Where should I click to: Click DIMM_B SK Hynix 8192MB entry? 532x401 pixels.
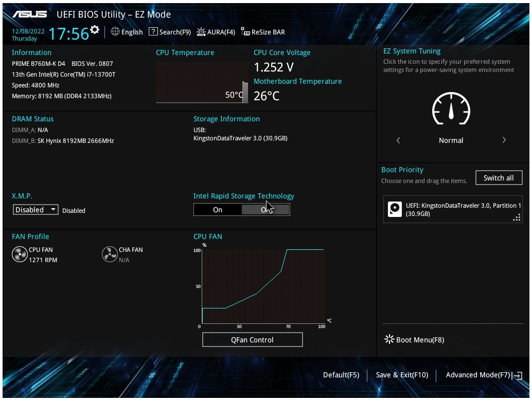63,141
